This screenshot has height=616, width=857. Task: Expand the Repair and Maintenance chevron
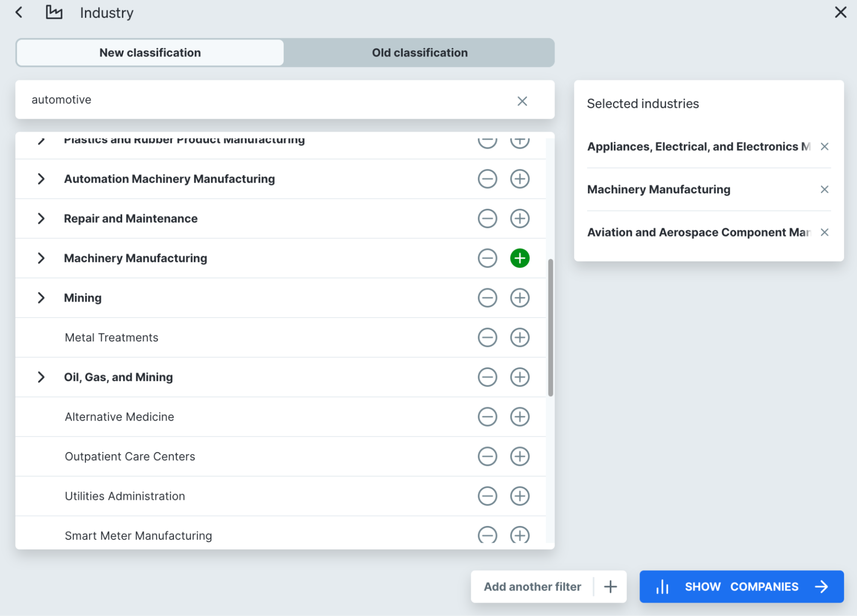coord(41,218)
